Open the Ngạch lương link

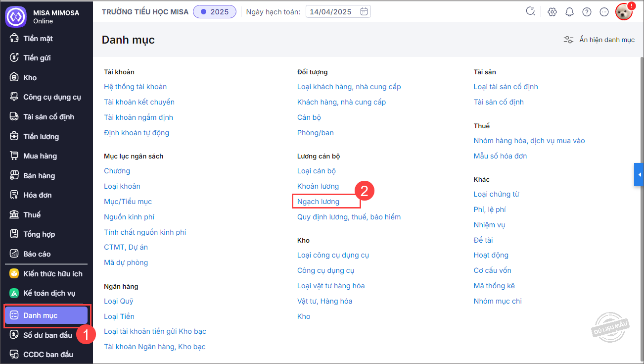tap(319, 202)
